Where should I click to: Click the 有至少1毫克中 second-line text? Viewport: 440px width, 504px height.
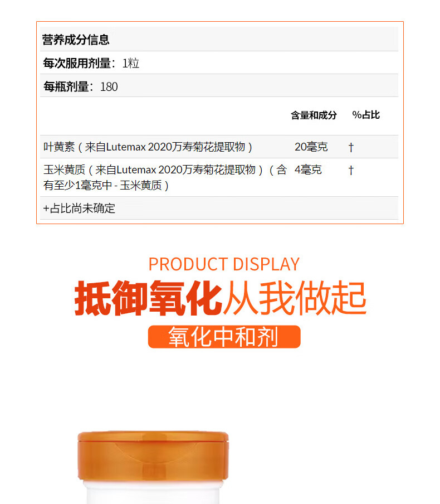click(78, 185)
